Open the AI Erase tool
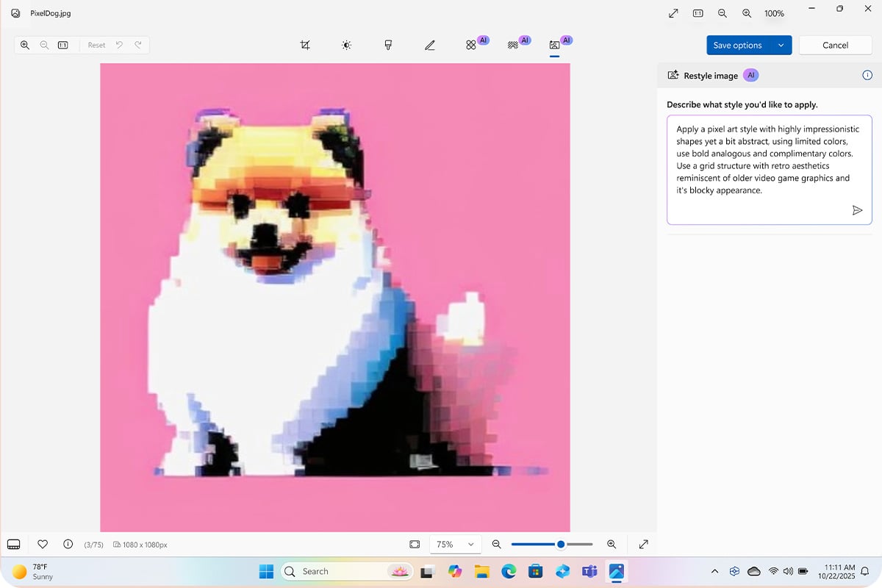The image size is (882, 588). [472, 46]
